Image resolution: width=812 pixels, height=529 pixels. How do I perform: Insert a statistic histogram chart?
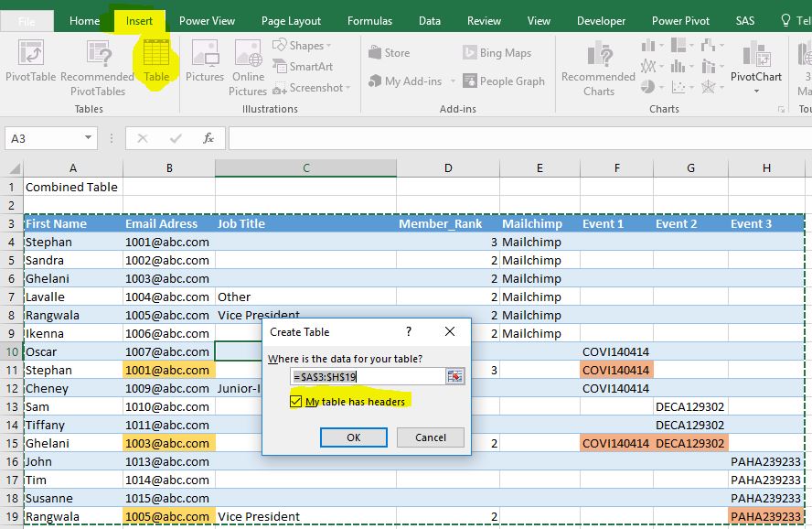tap(682, 66)
